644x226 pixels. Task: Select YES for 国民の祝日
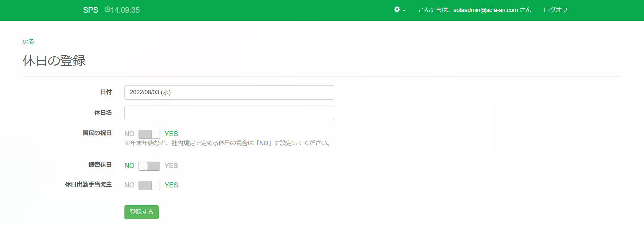(x=171, y=134)
